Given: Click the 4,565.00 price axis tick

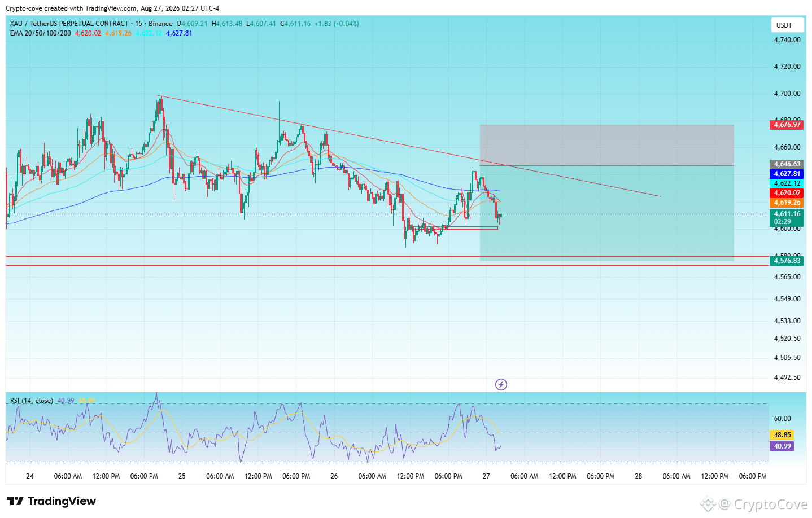Looking at the screenshot, I should click(787, 277).
